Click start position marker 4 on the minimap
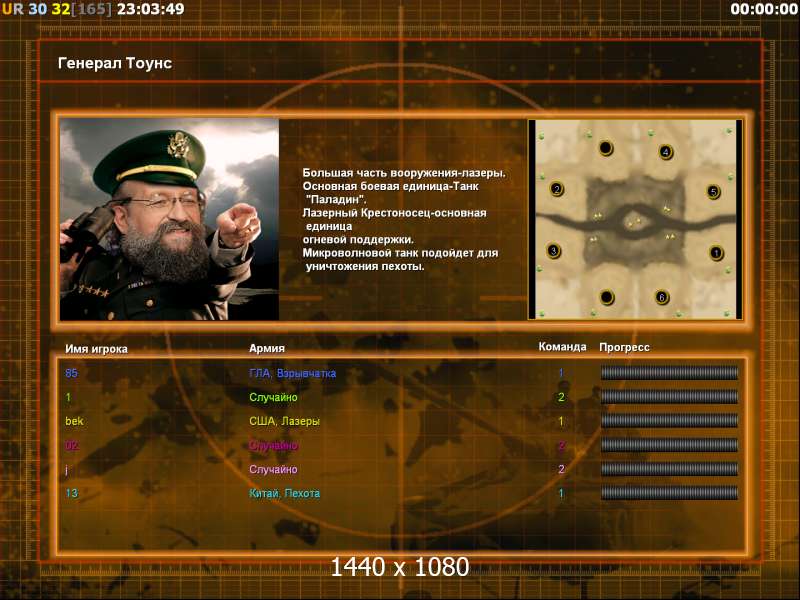This screenshot has height=600, width=800. [665, 152]
